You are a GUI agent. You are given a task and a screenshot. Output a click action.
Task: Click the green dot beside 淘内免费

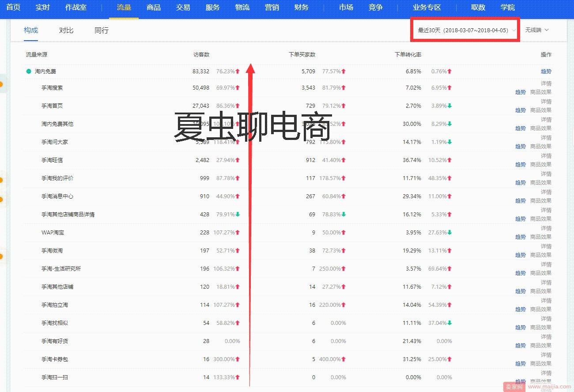click(29, 71)
